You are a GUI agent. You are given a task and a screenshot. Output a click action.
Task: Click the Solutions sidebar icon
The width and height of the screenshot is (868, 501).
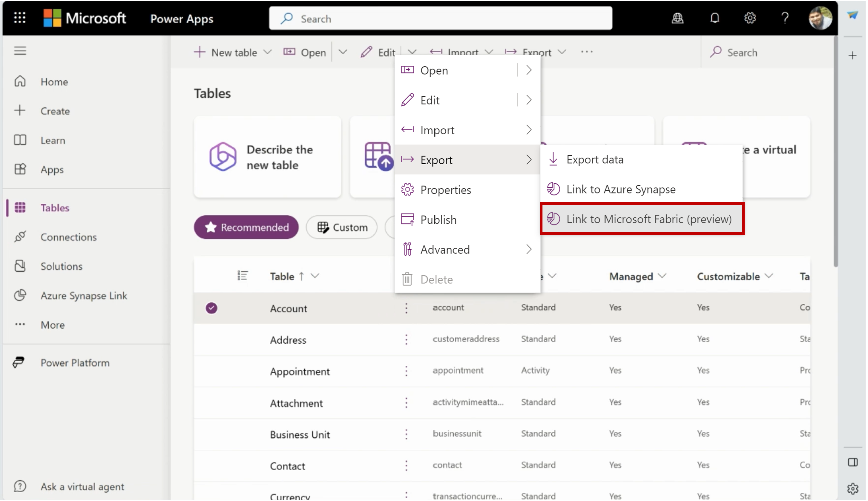tap(20, 265)
